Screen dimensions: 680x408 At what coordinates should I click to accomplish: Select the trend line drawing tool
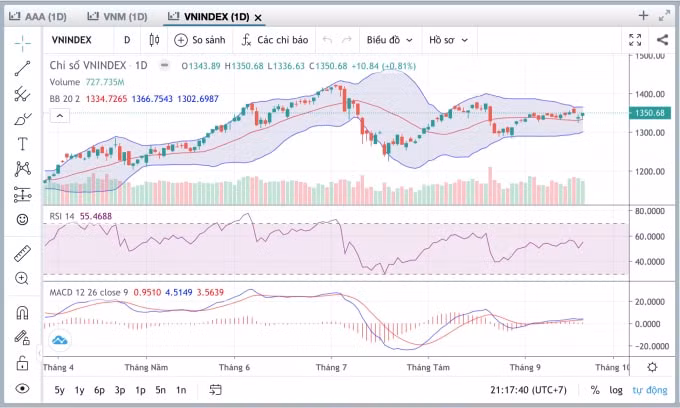coord(23,68)
